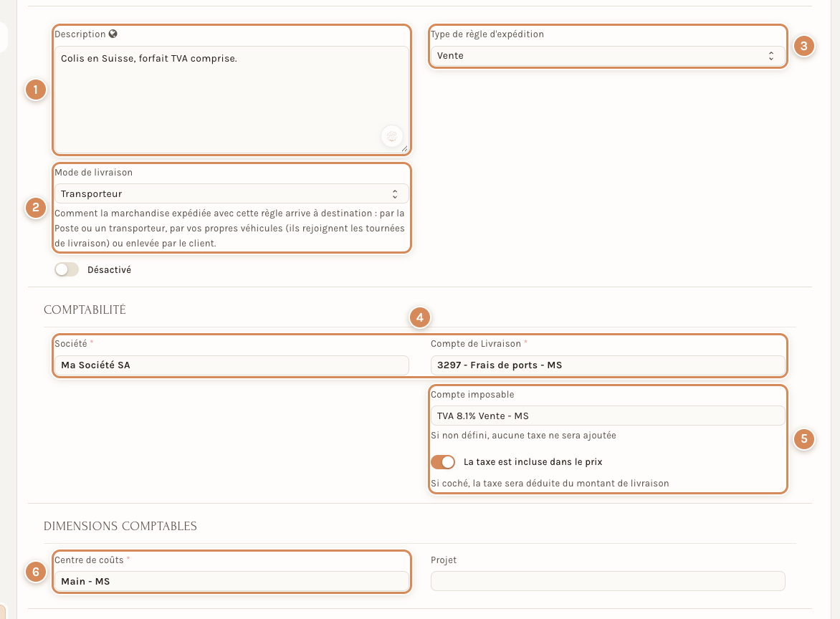Click the Société field 'Ma Société SA'
This screenshot has height=619, width=840.
[x=232, y=365]
